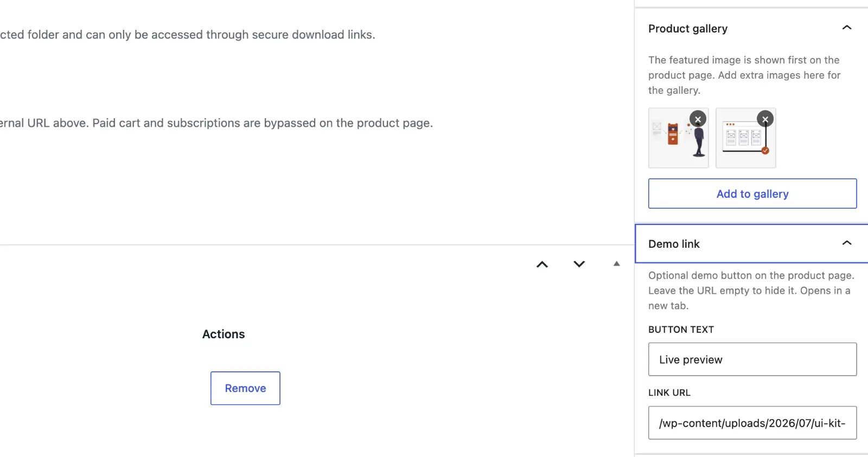
Task: Move the meta box down
Action: tap(579, 265)
